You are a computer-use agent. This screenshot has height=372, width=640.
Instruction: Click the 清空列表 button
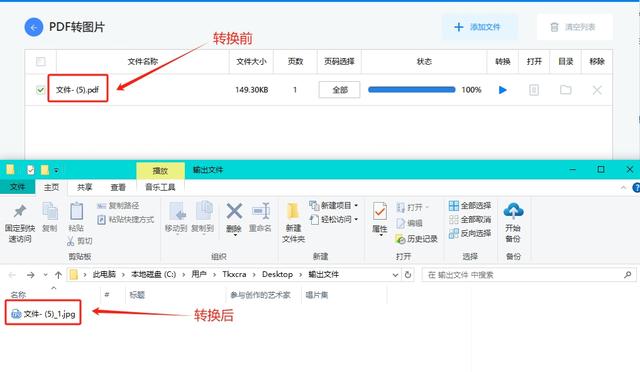(x=574, y=27)
